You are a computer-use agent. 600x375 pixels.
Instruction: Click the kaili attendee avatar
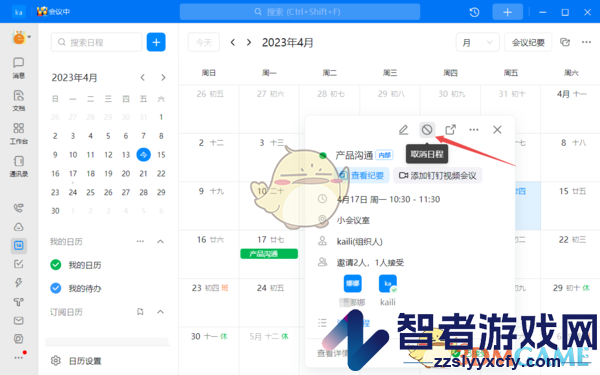(x=388, y=284)
